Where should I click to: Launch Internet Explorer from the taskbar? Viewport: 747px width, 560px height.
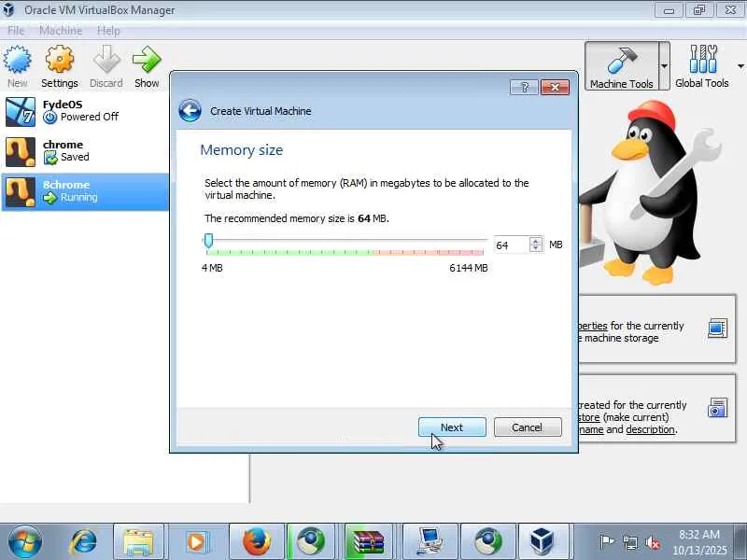[83, 542]
